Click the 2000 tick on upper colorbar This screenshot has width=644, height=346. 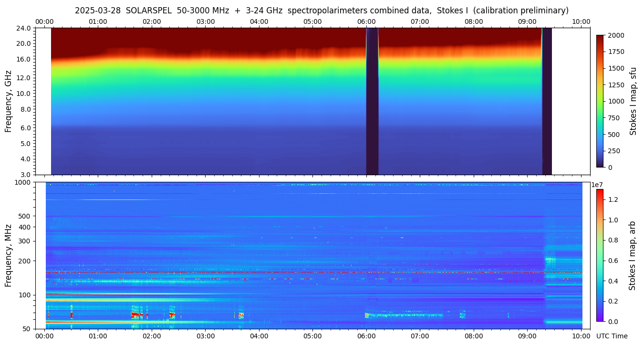[616, 35]
